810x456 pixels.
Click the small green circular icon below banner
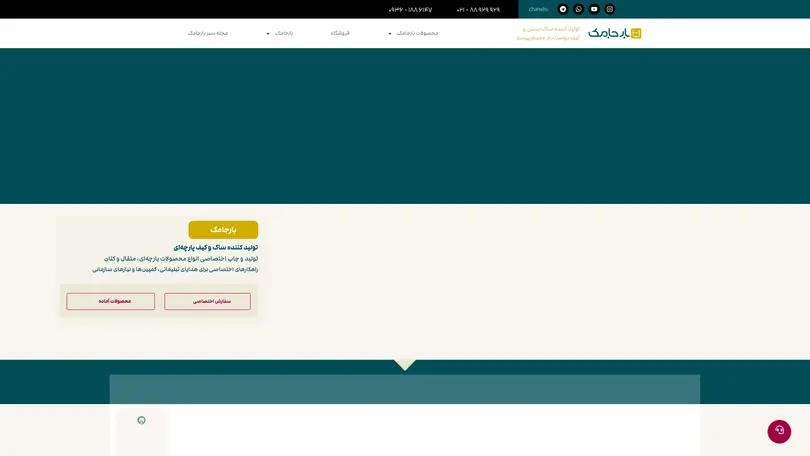142,420
